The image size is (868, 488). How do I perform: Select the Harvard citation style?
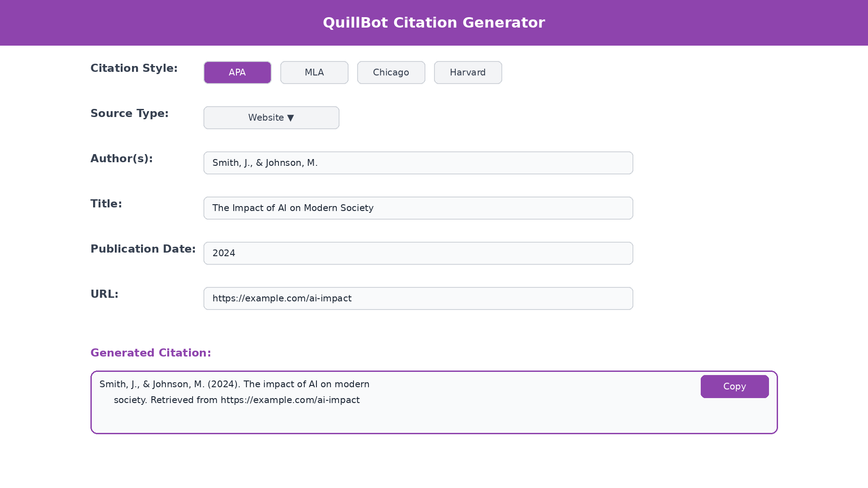(467, 72)
